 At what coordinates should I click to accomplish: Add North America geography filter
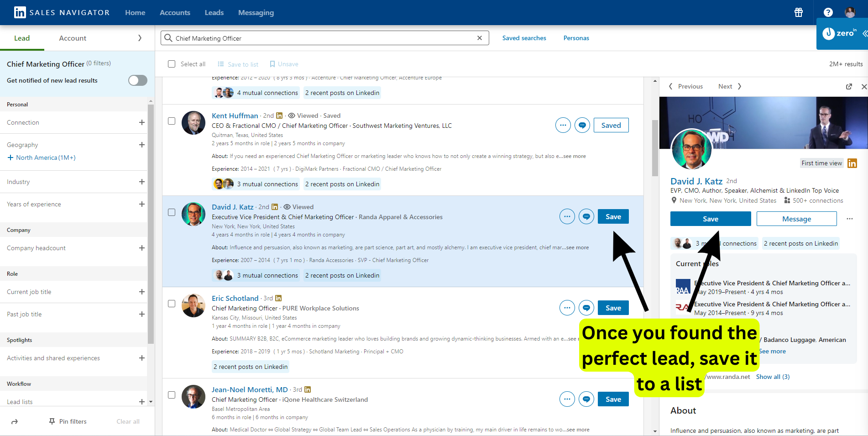41,158
